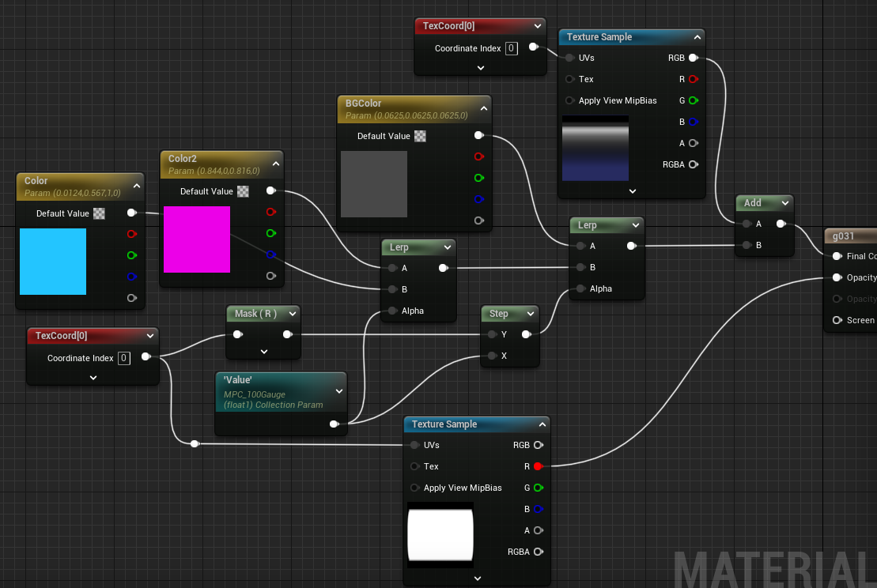
Task: Open the Mask (R) node header dropdown
Action: pyautogui.click(x=292, y=314)
